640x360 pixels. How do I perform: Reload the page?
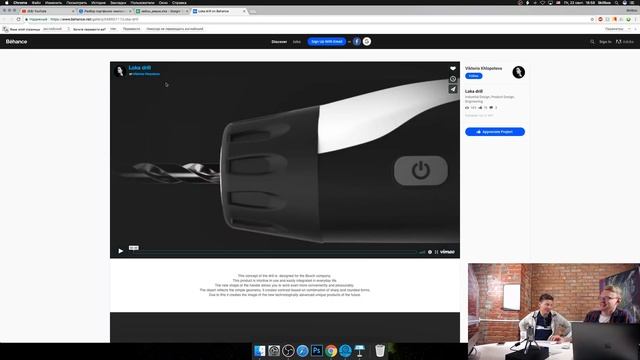18,19
